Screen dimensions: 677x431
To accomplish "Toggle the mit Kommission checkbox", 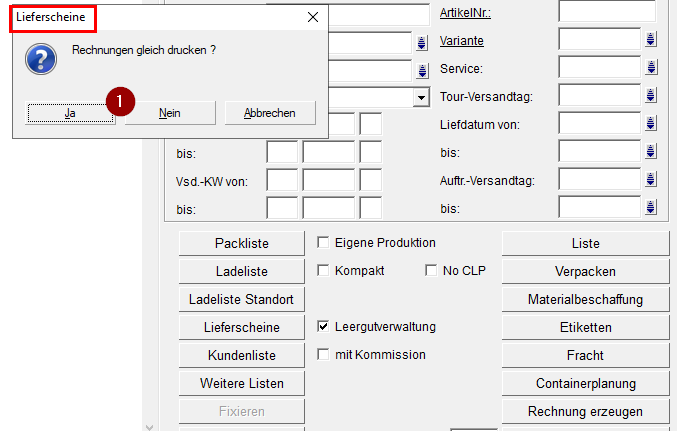I will (x=323, y=355).
